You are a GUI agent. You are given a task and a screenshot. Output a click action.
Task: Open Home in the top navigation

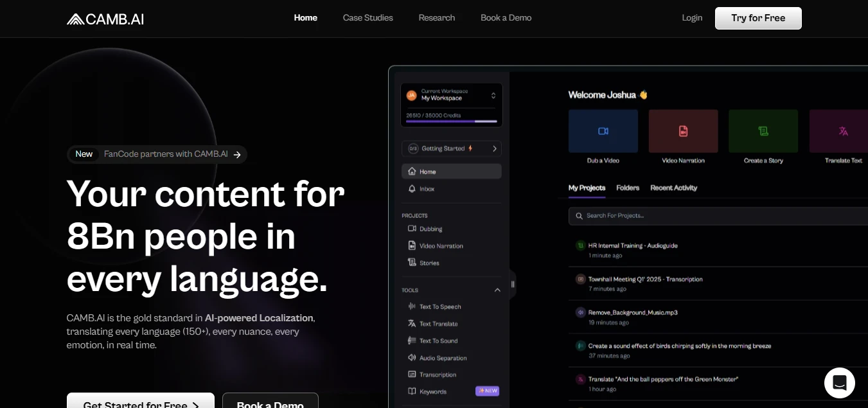306,18
